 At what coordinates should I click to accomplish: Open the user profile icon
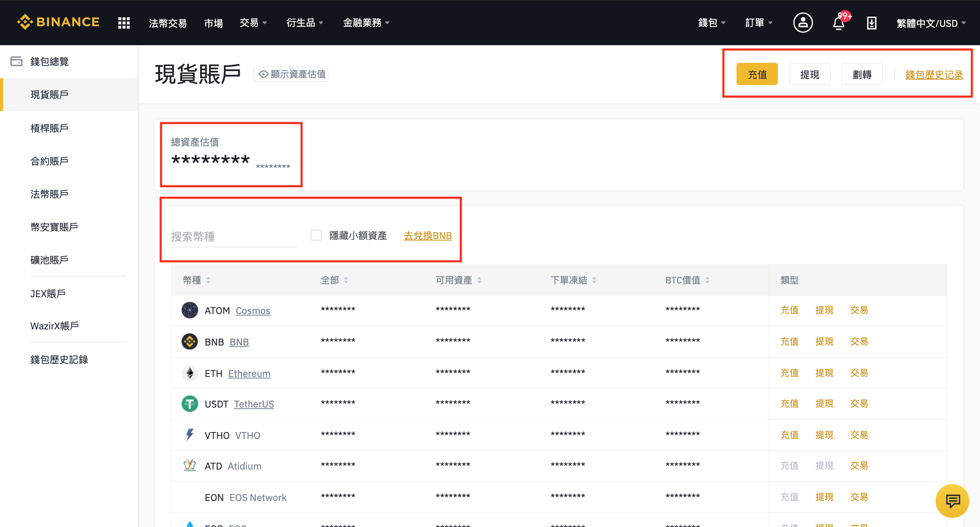click(803, 23)
